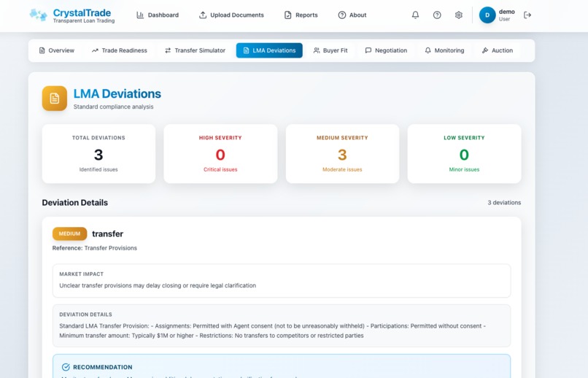Click 'Transparent Loan Trading' tagline
The height and width of the screenshot is (378, 588).
pos(84,20)
